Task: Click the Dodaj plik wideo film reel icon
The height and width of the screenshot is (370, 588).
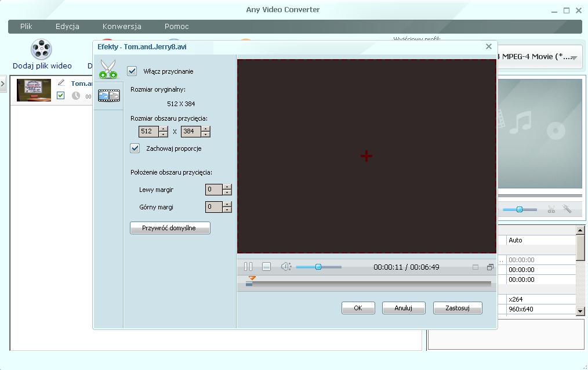Action: (42, 50)
